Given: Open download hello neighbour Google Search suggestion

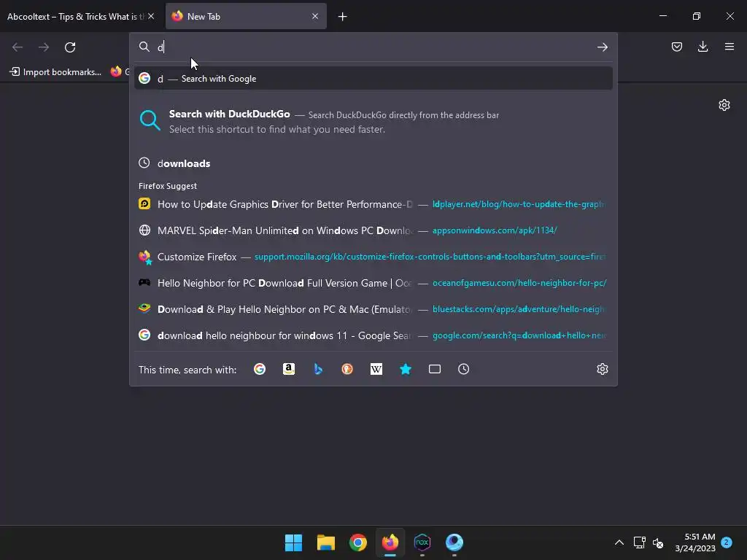Looking at the screenshot, I should [x=373, y=335].
